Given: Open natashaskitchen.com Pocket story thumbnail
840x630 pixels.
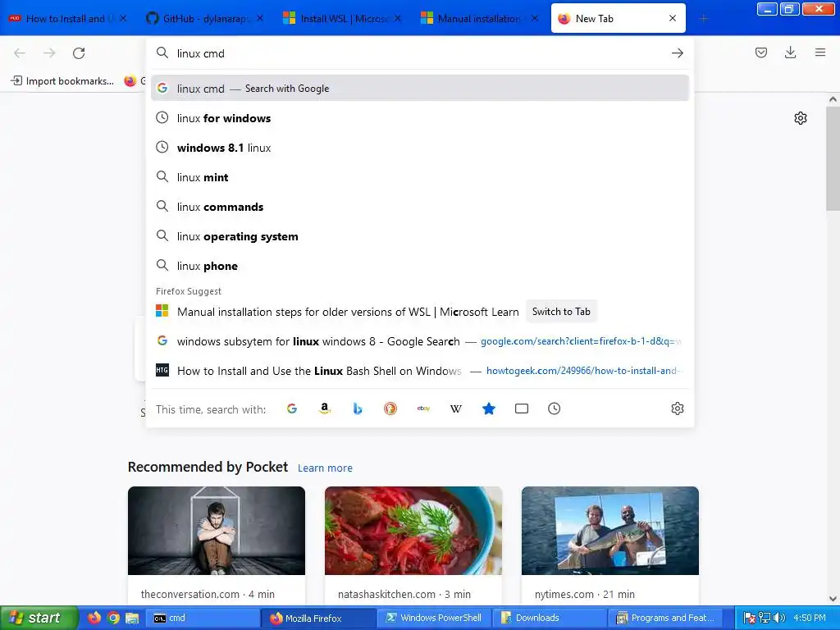Looking at the screenshot, I should pyautogui.click(x=413, y=531).
